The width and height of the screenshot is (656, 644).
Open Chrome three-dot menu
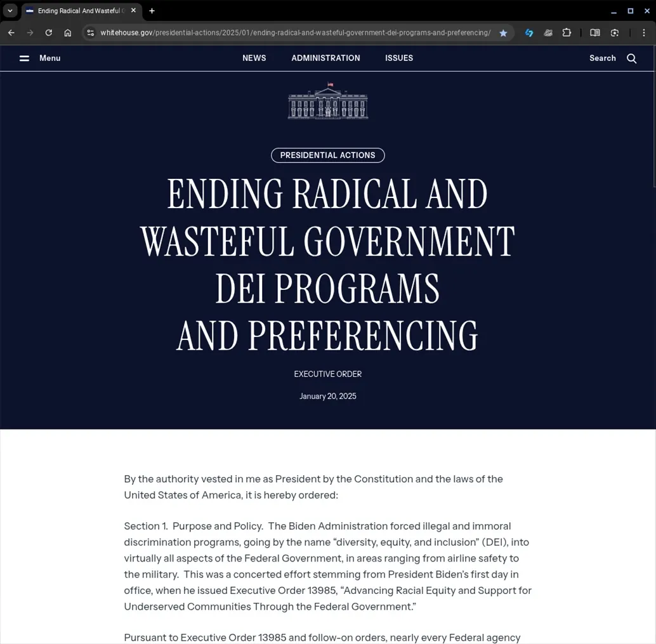point(643,32)
